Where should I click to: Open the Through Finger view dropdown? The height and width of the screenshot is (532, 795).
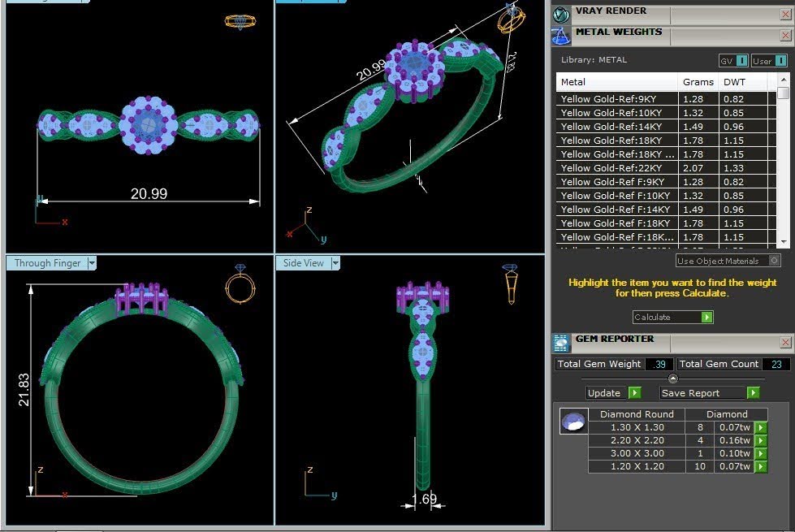92,262
